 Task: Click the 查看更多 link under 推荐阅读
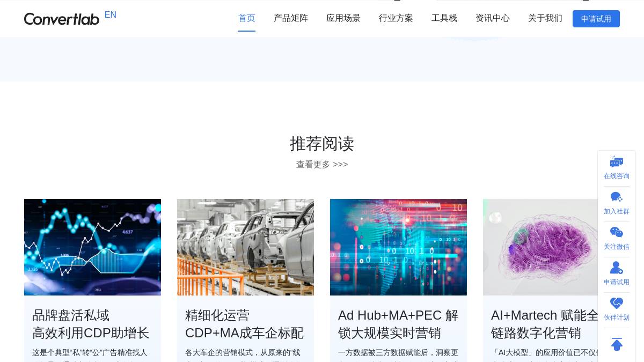[x=322, y=165]
